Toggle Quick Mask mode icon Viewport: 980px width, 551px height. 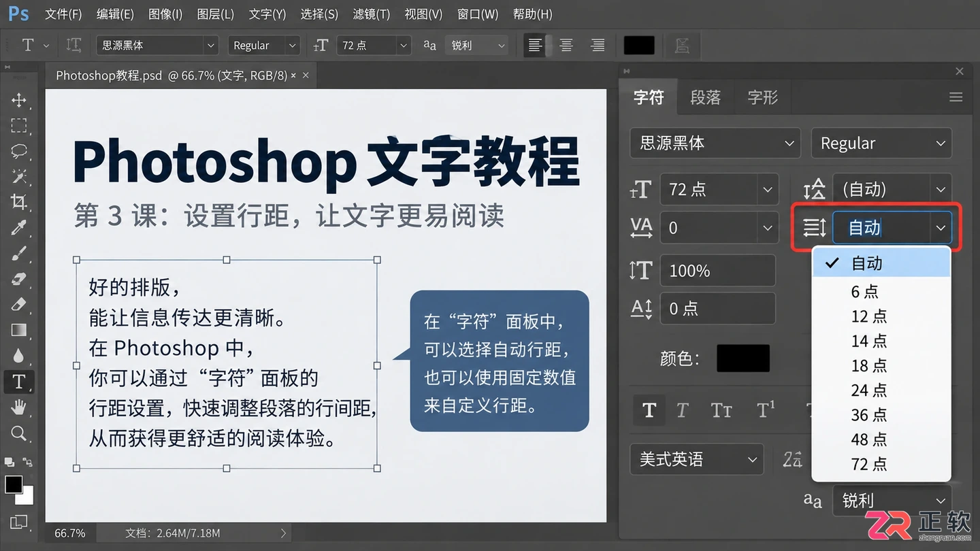pyautogui.click(x=18, y=522)
